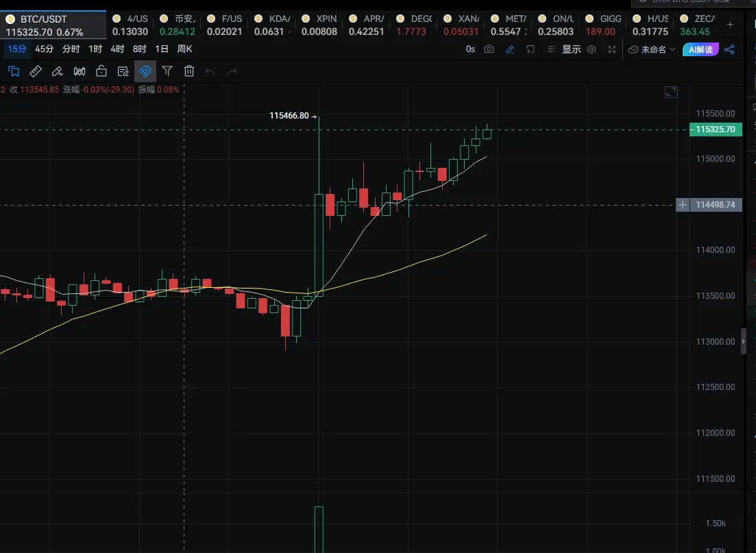Click the current price label 115325.70 on axis
756x553 pixels.
pos(716,130)
